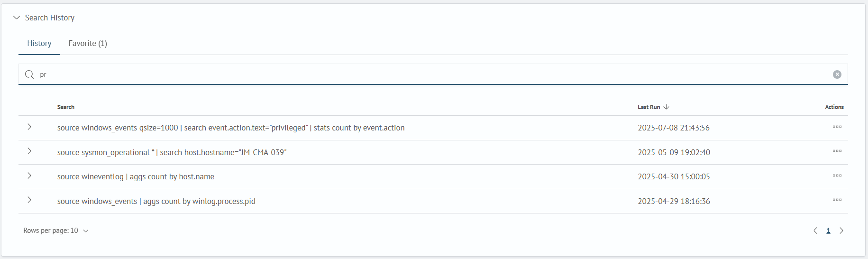Expand the wineventlog aggs search row
The image size is (868, 259).
[x=29, y=176]
